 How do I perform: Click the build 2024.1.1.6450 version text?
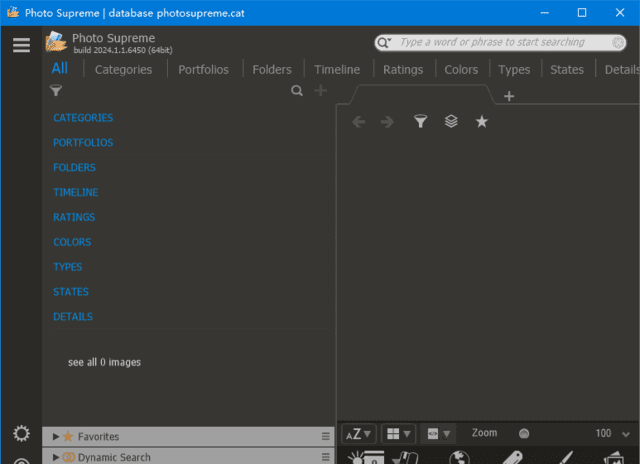[x=123, y=50]
